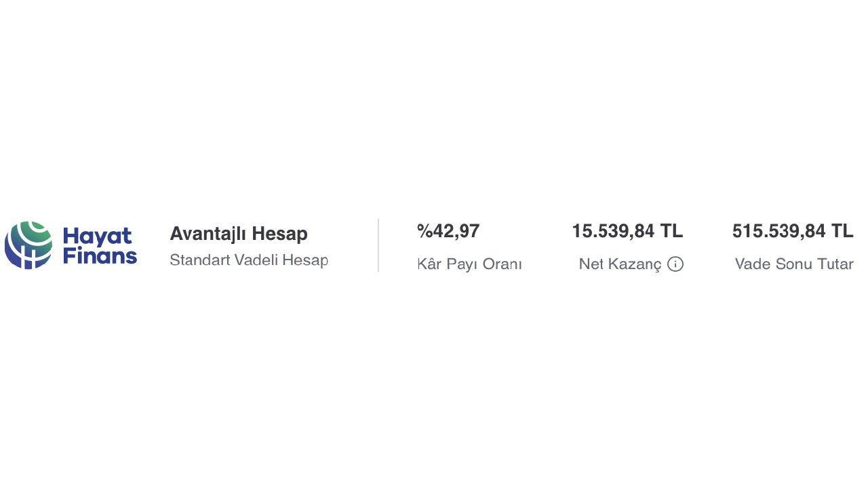Click the vertical divider after account name
Image resolution: width=868 pixels, height=488 pixels.
point(378,245)
